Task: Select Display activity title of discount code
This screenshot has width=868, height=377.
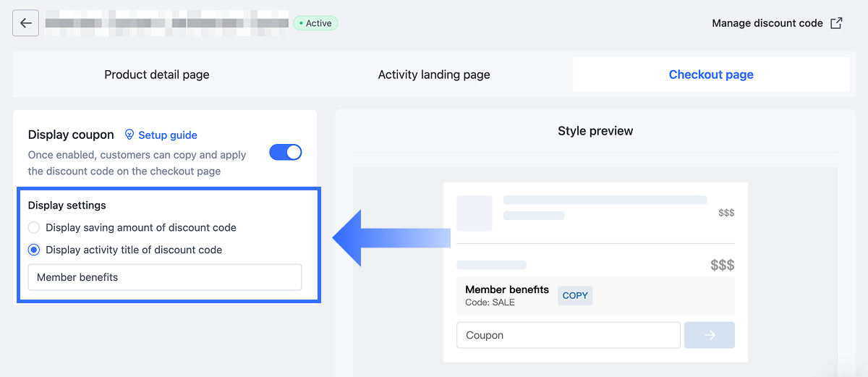Action: pyautogui.click(x=34, y=250)
